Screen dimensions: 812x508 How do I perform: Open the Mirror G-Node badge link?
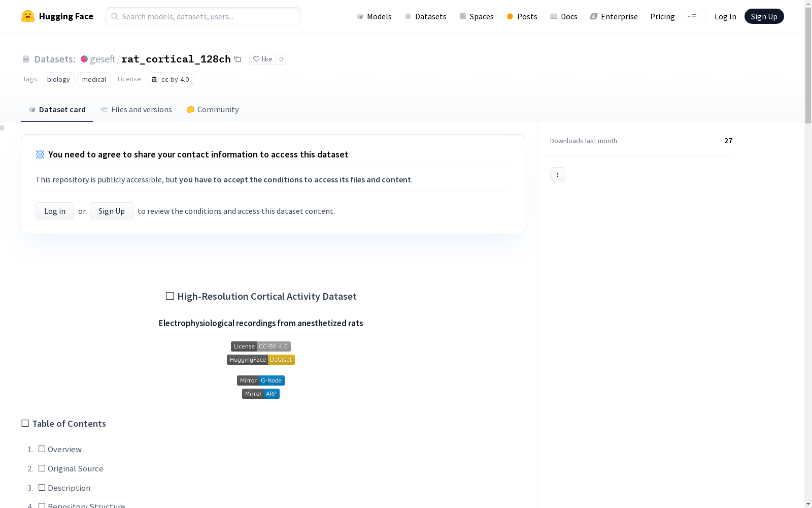tap(261, 380)
